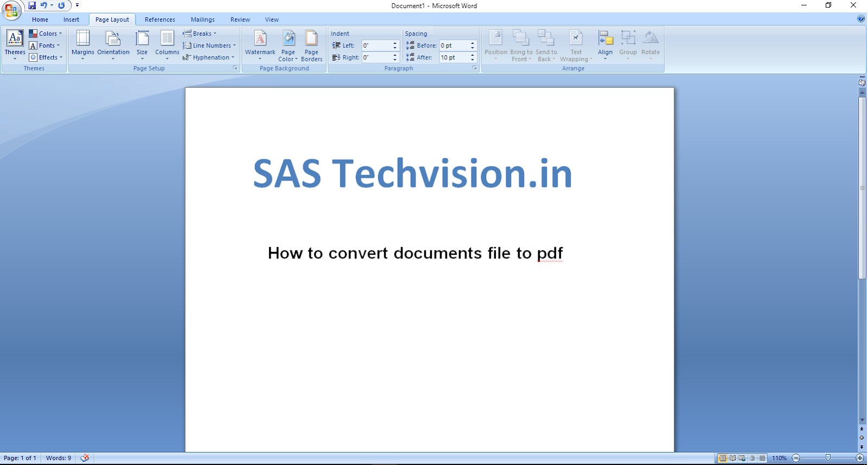Viewport: 868px width, 465px height.
Task: Expand the Undo history arrow
Action: [52, 5]
